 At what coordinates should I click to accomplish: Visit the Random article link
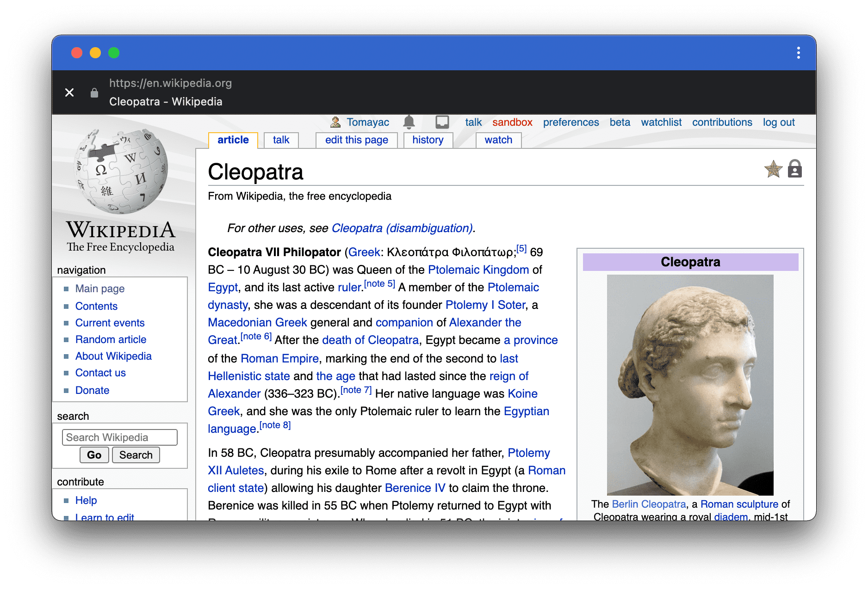pos(110,339)
